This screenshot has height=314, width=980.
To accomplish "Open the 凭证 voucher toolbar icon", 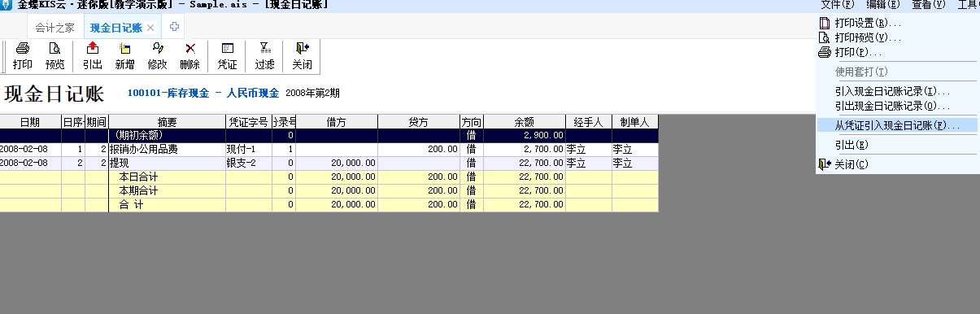I will point(228,56).
